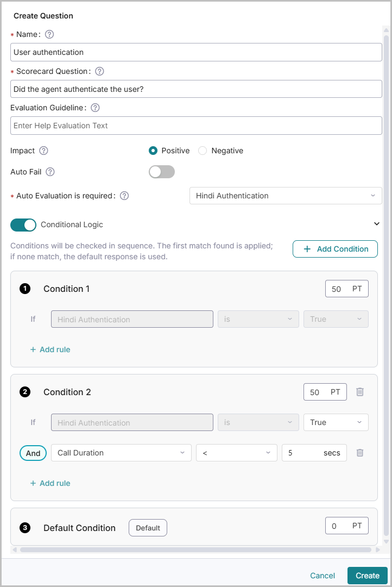Click the Condition 1 heading text
392x587 pixels.
click(x=67, y=289)
